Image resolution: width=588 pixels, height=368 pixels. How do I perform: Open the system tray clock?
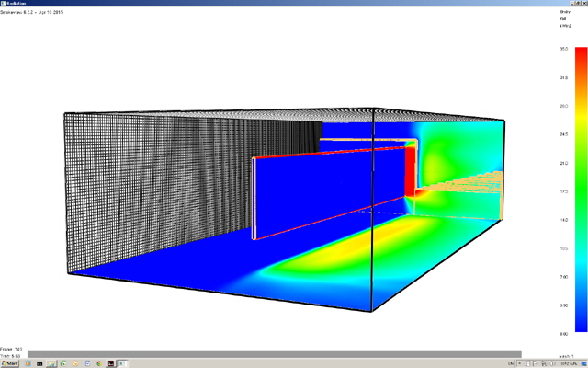click(568, 363)
